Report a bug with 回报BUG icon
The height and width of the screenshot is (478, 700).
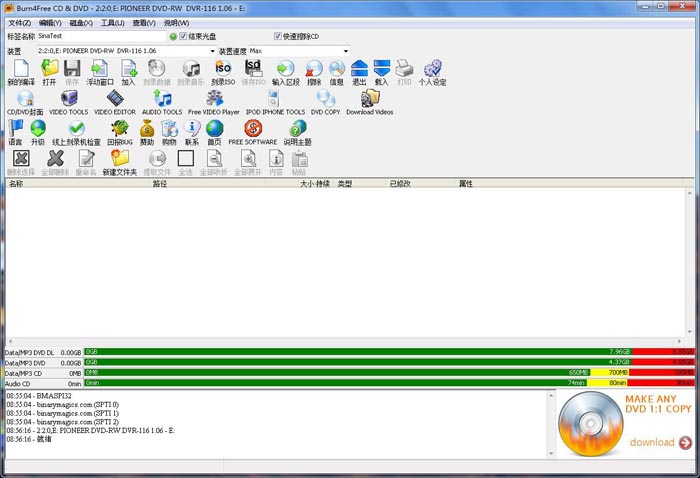[120, 133]
